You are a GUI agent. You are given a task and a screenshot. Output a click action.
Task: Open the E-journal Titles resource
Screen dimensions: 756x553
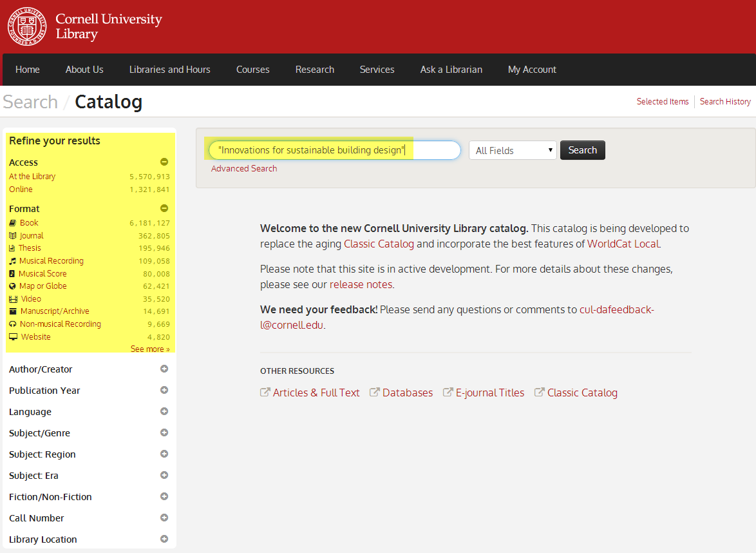(490, 393)
